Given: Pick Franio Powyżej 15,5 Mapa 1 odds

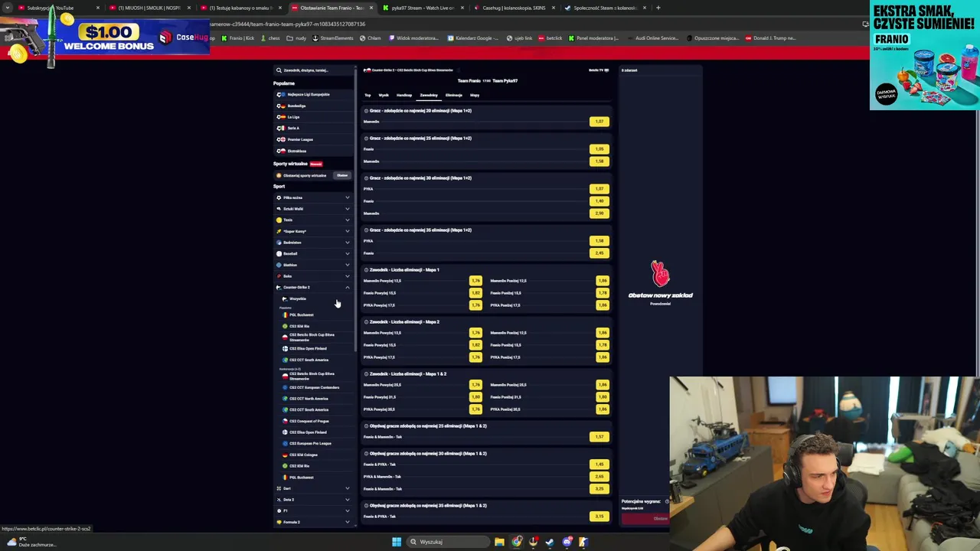Looking at the screenshot, I should coord(475,293).
